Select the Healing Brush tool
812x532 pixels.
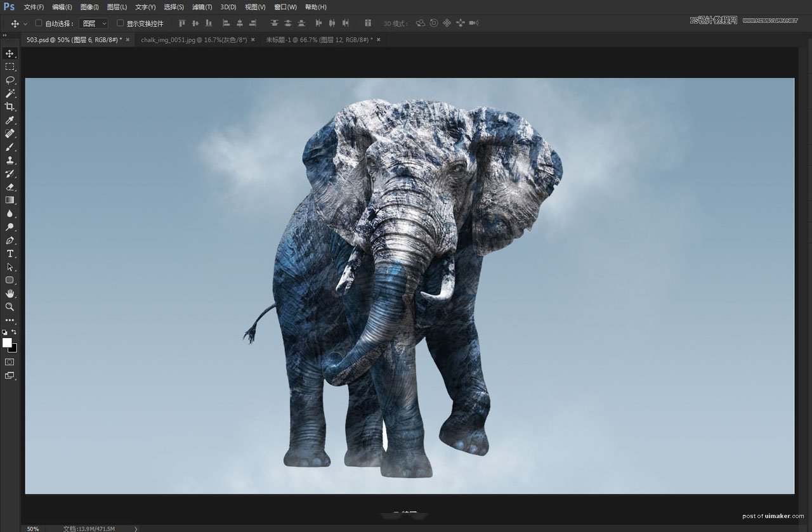tap(10, 133)
